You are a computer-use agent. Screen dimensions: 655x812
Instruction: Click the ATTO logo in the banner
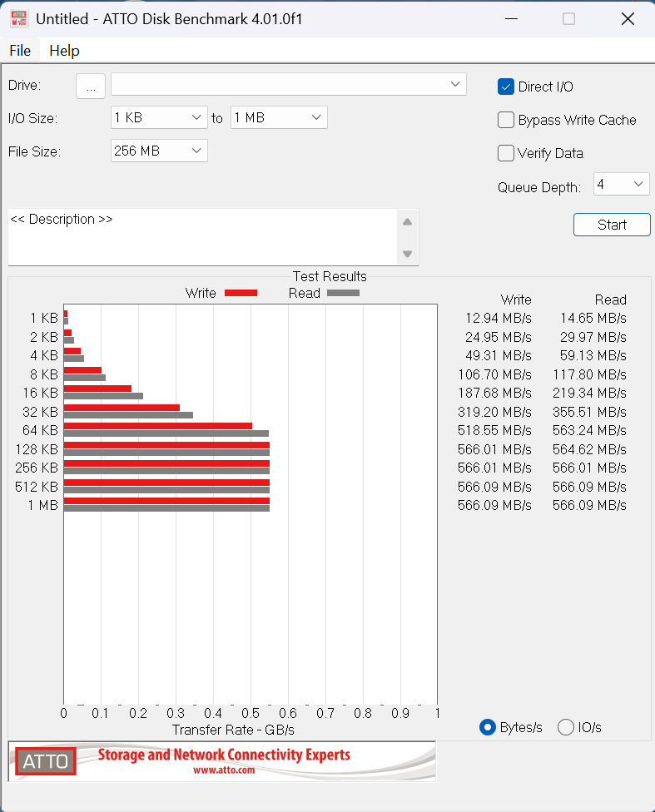pyautogui.click(x=46, y=761)
